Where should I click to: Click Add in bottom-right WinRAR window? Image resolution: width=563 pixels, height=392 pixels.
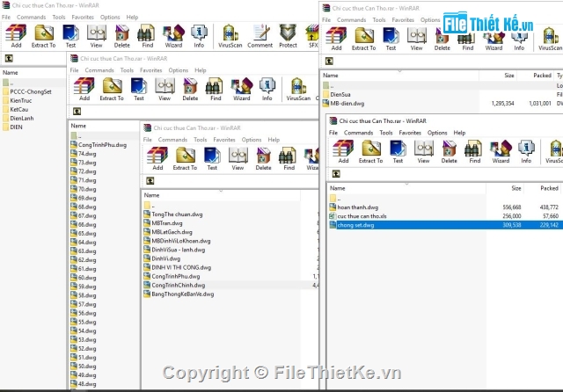343,152
